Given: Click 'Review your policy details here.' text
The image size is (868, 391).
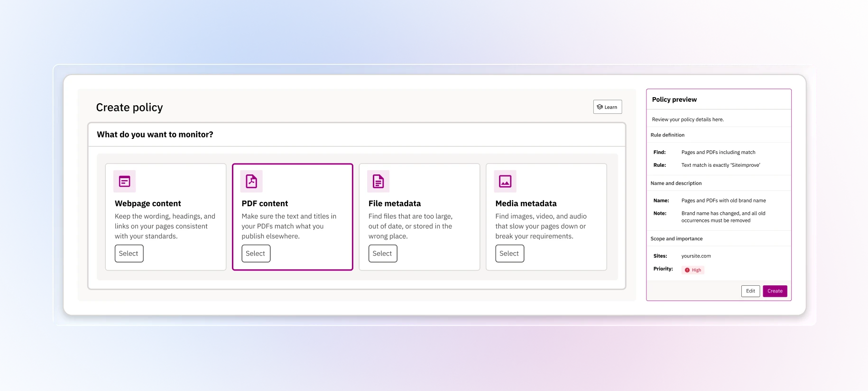Looking at the screenshot, I should click(x=688, y=119).
